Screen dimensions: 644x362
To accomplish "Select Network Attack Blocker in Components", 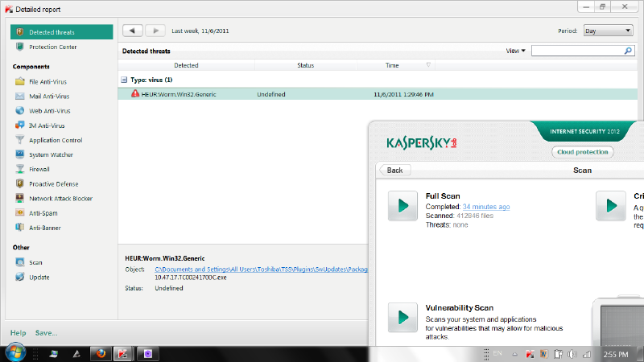I will point(61,199).
